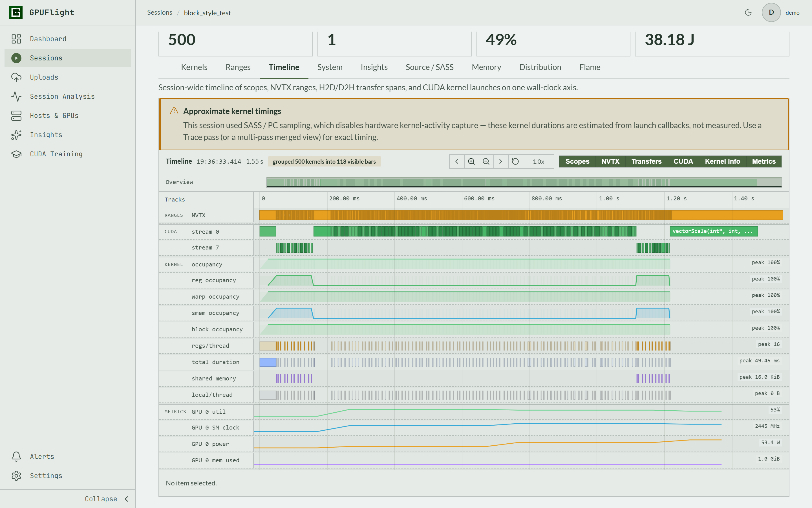
Task: Select the vectorScale kernel bar on stream 0
Action: (714, 231)
